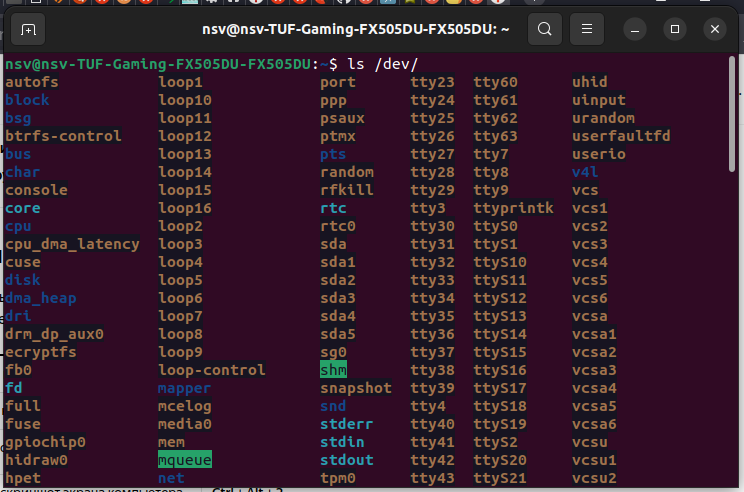
Task: Click the 'loop16' entry
Action: [x=185, y=208]
